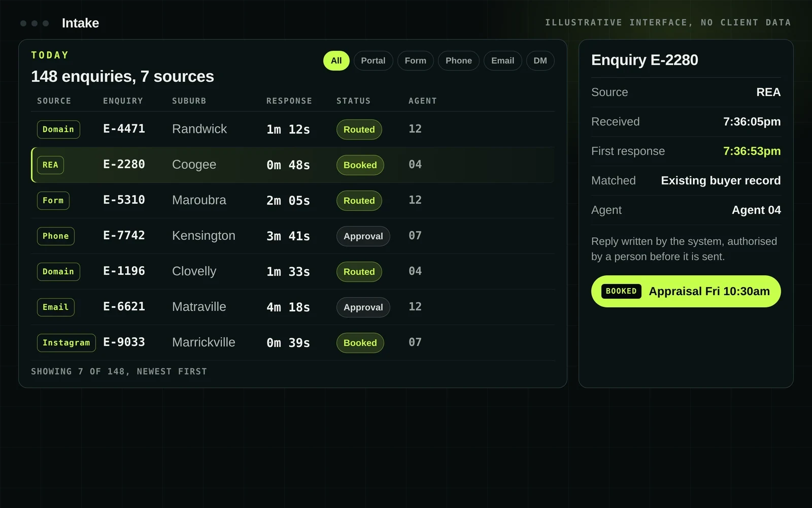Click Domain source tag for E-4471
Viewport: 812px width, 508px height.
58,129
